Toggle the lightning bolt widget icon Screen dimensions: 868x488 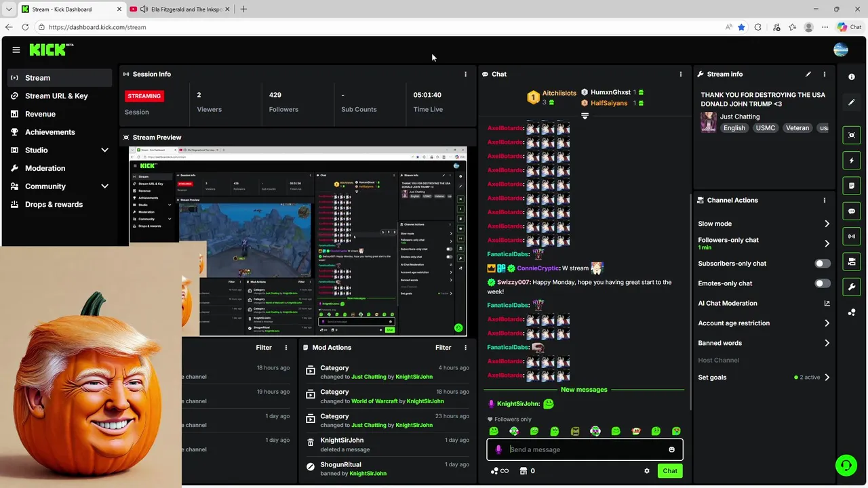pyautogui.click(x=852, y=161)
